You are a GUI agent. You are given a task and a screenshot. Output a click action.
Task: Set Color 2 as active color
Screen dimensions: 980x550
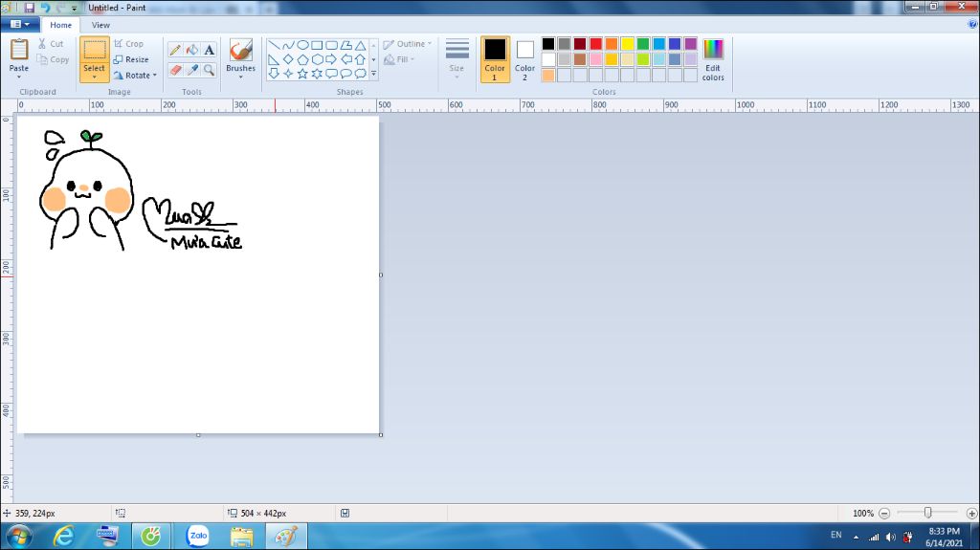tap(525, 59)
